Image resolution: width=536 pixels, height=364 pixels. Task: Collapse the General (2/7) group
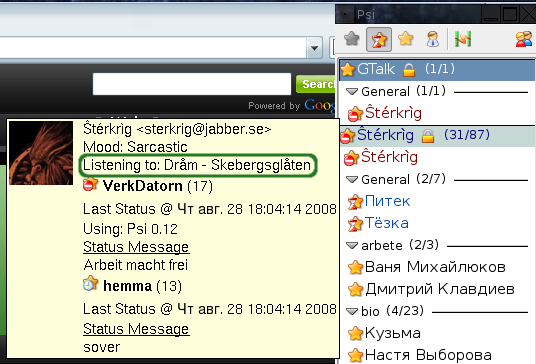point(352,179)
